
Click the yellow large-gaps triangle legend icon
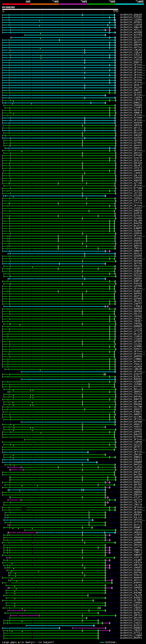click(x=19, y=642)
